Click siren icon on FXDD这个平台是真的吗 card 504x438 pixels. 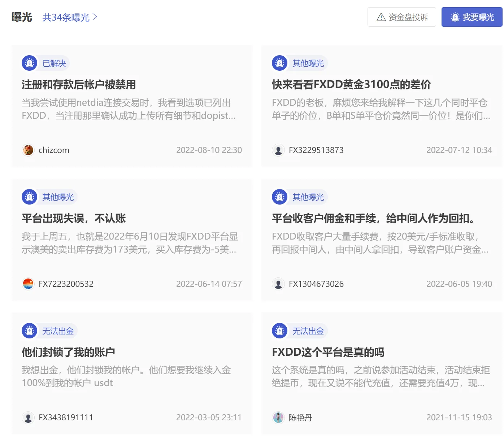(280, 331)
